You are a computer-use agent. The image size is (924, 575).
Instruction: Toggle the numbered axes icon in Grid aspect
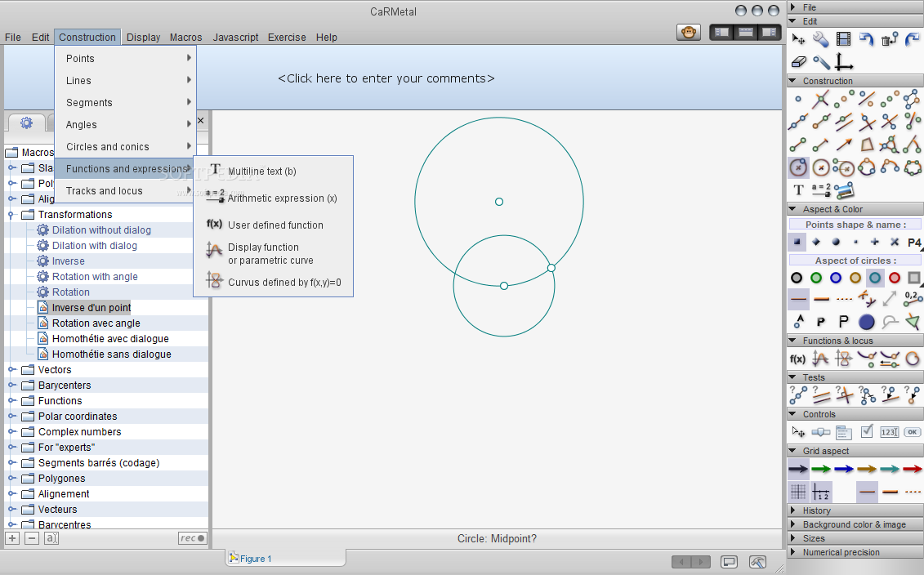tap(821, 492)
